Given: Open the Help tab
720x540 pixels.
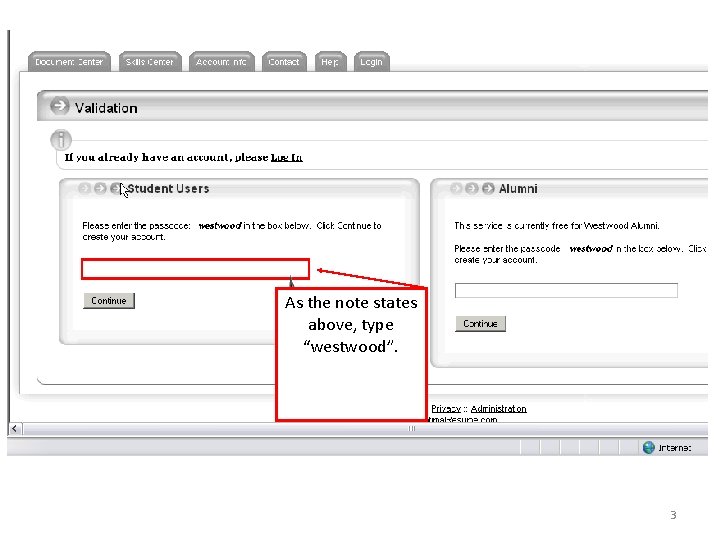Looking at the screenshot, I should 330,62.
